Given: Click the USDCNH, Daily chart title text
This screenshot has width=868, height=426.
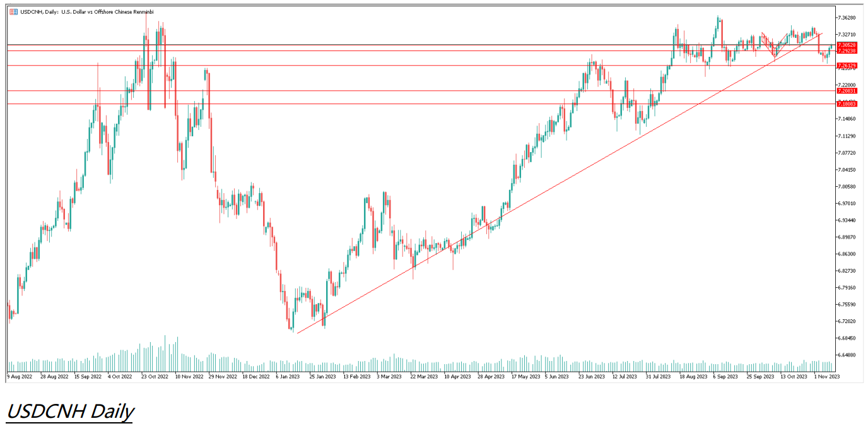Looking at the screenshot, I should click(x=86, y=12).
